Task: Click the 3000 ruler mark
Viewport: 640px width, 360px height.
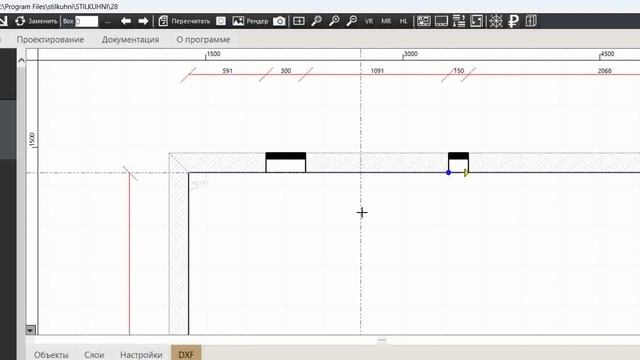Action: [411, 54]
